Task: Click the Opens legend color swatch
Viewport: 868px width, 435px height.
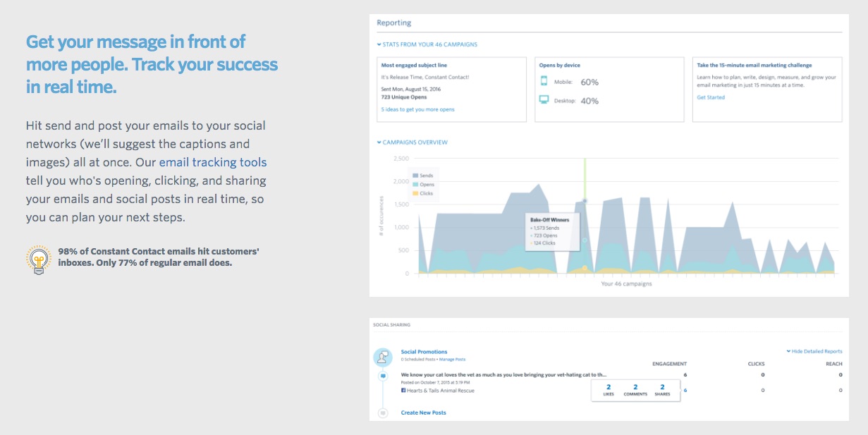Action: pyautogui.click(x=415, y=184)
